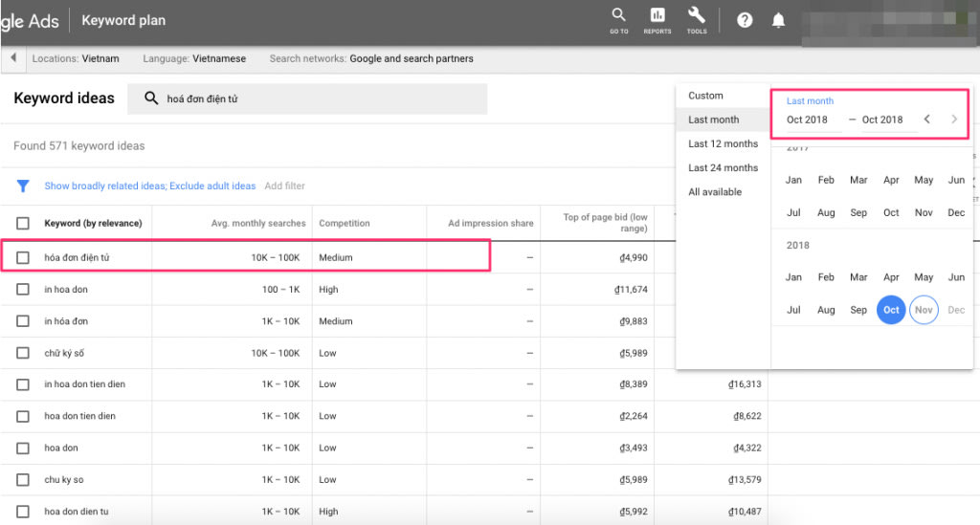This screenshot has width=980, height=525.
Task: Click the đ13,579 high range bid
Action: coord(745,480)
